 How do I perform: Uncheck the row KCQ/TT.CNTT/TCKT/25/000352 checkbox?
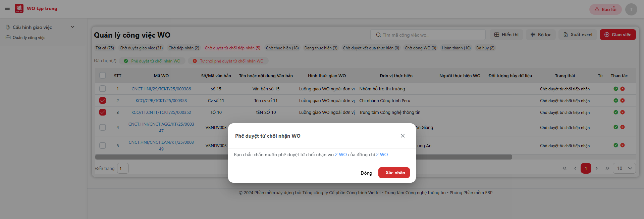(x=103, y=112)
